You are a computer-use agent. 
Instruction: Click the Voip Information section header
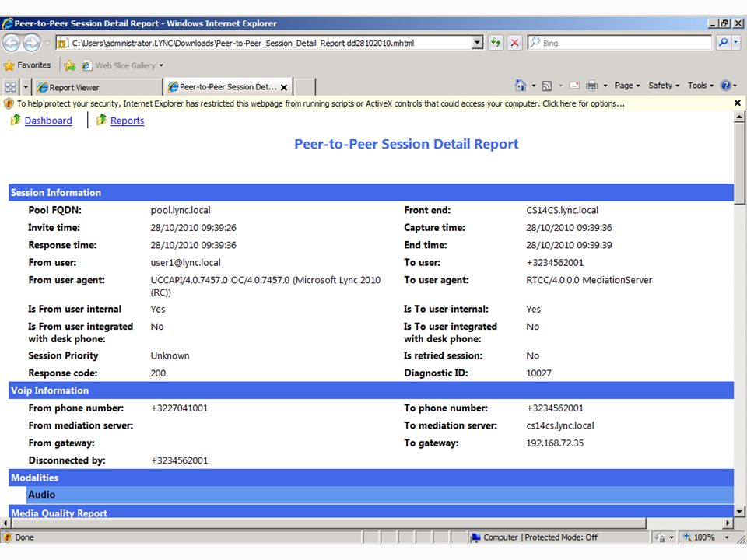[x=371, y=390]
